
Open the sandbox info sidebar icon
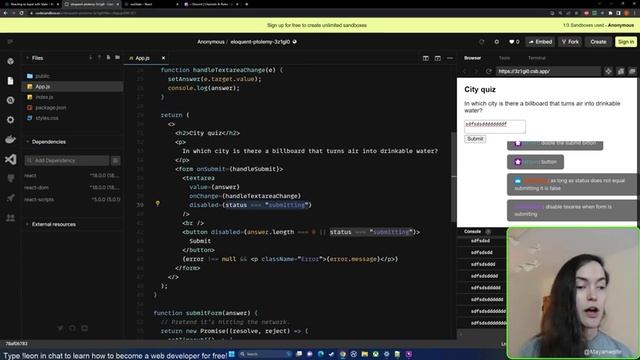click(x=11, y=61)
